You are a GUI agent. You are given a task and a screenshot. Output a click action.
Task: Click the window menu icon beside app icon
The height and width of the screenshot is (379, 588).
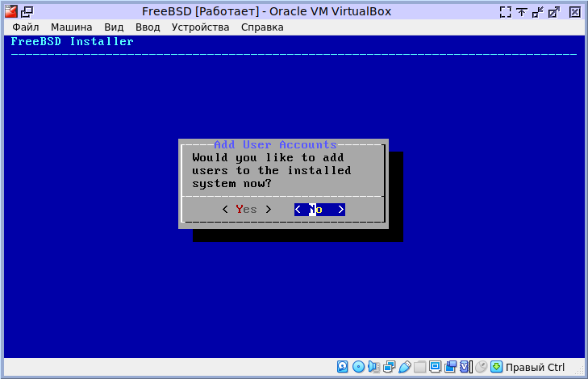point(27,12)
